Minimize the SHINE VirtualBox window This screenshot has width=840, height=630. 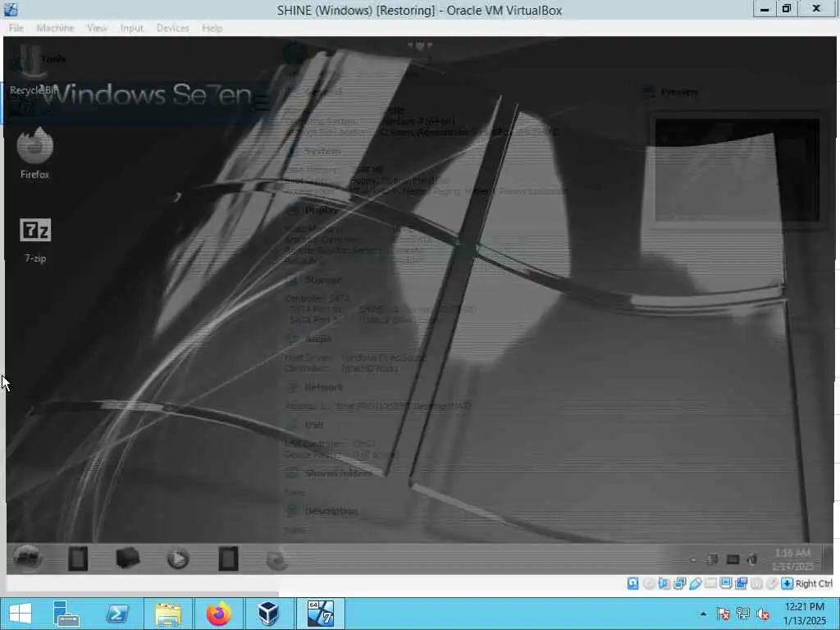coord(765,8)
